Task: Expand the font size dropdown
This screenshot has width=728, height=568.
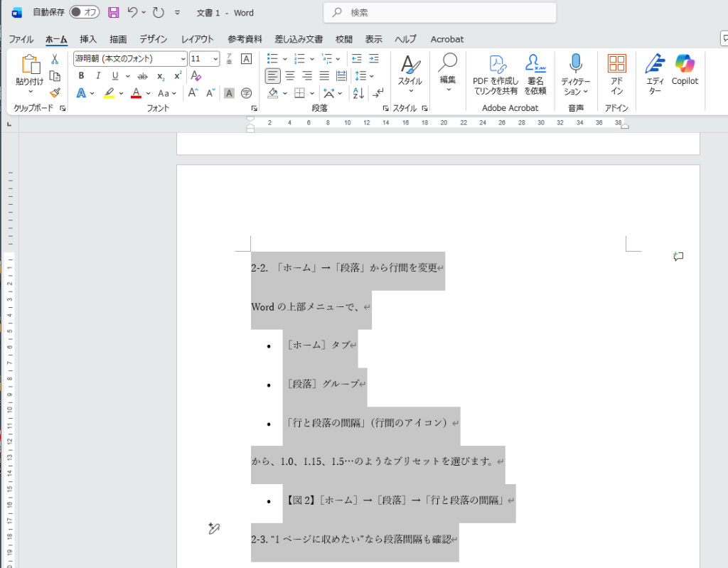Action: point(216,59)
